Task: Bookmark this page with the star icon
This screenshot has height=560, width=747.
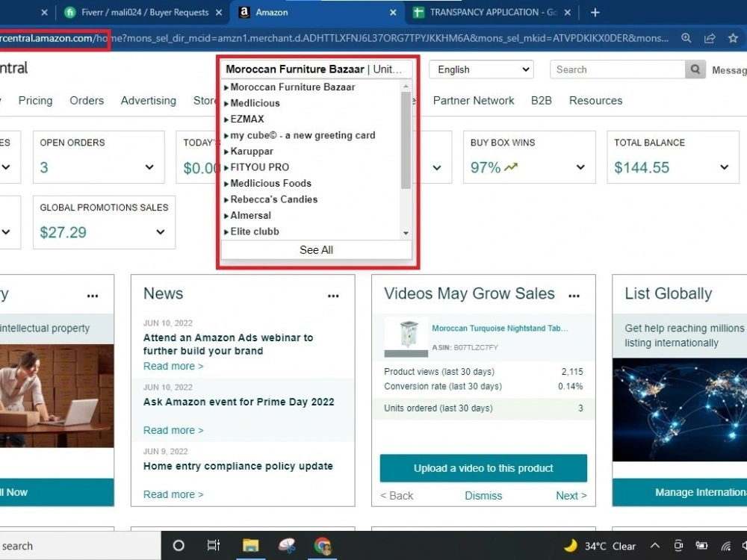Action: (733, 38)
